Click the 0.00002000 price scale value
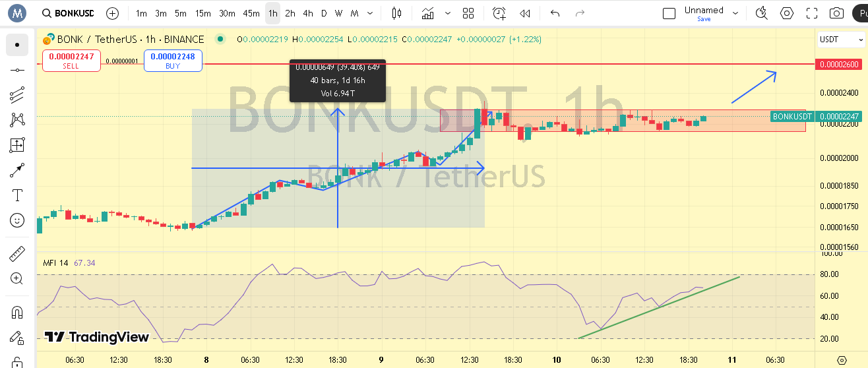This screenshot has height=368, width=868. (839, 158)
